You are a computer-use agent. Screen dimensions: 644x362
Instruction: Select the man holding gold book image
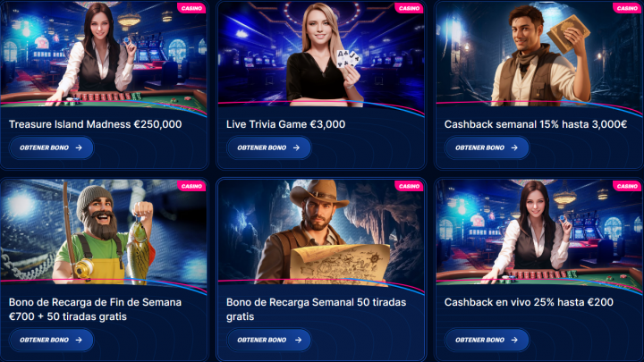coord(538,54)
